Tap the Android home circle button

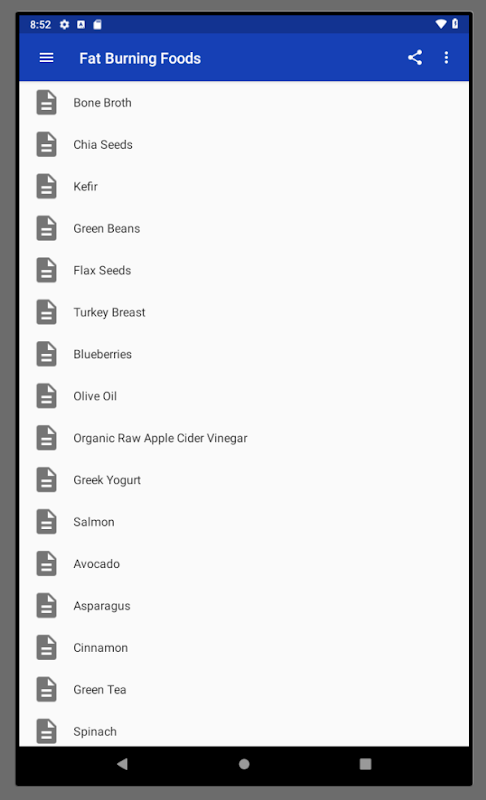click(x=244, y=764)
